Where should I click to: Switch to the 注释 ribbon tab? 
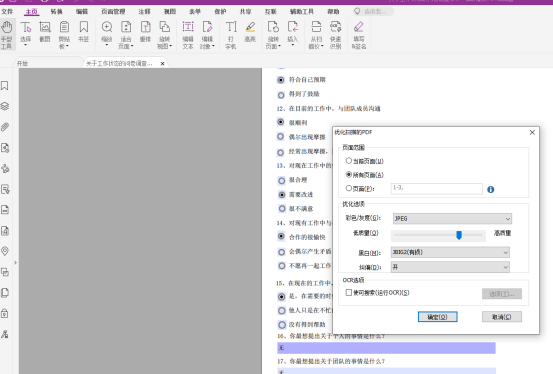[144, 12]
